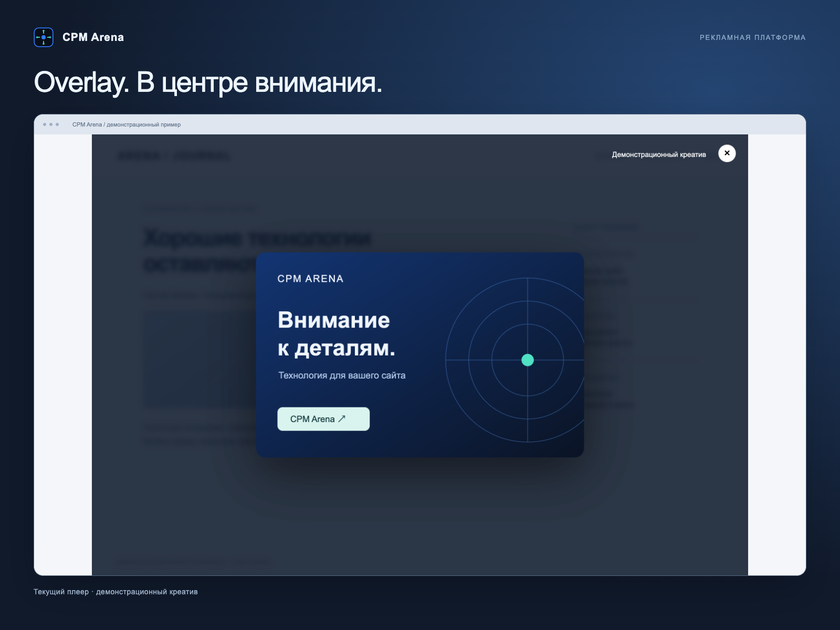Close the overlay with the X button
This screenshot has width=840, height=630.
coord(727,153)
